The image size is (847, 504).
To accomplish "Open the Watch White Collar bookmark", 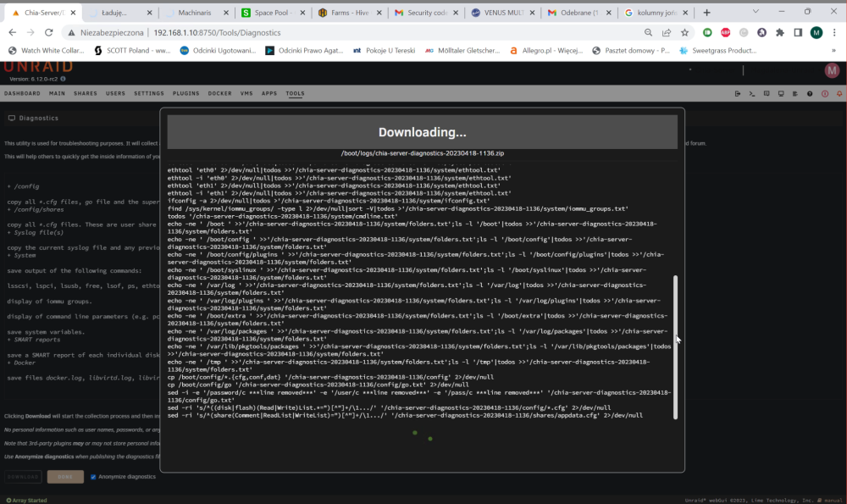I will click(47, 50).
